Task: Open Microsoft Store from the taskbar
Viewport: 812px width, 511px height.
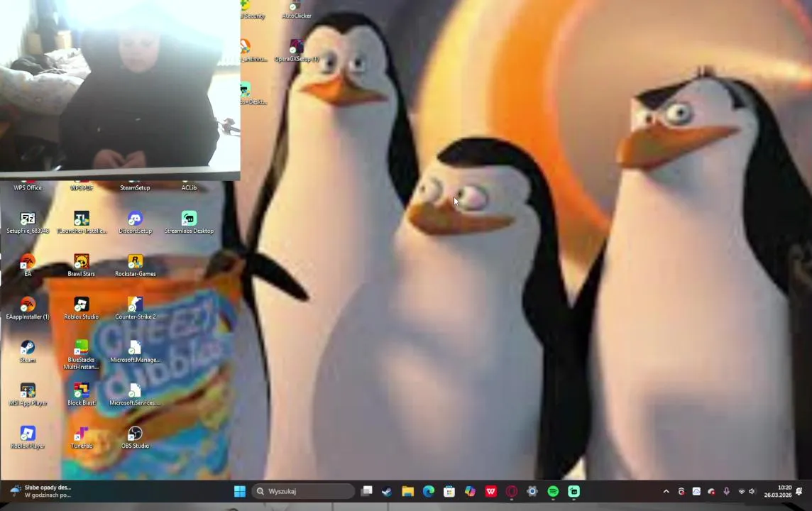Action: (449, 491)
